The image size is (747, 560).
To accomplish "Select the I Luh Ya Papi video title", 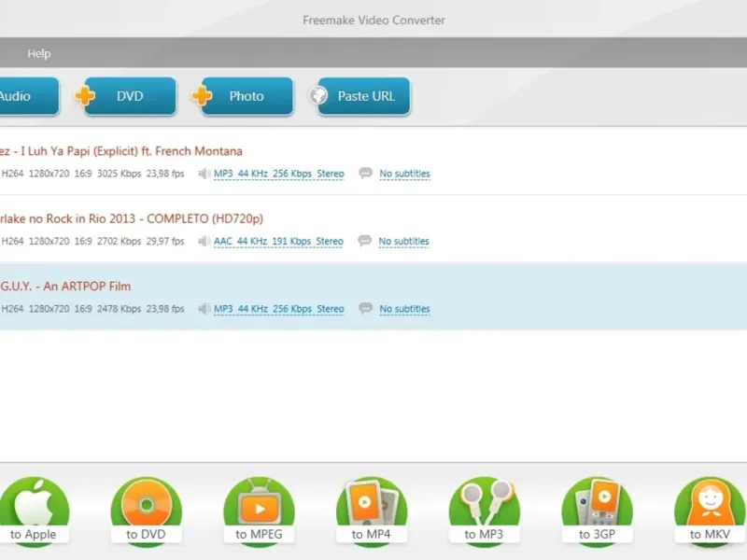I will (x=121, y=151).
